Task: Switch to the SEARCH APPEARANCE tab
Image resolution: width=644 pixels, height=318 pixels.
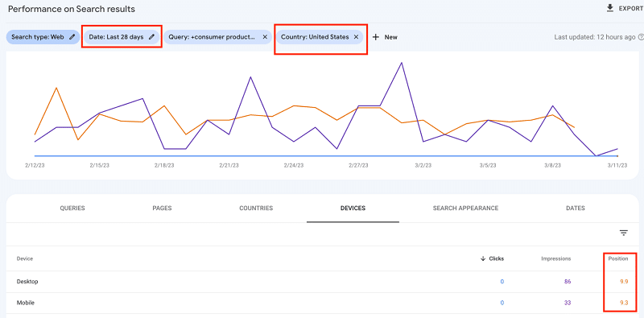Action: (466, 209)
